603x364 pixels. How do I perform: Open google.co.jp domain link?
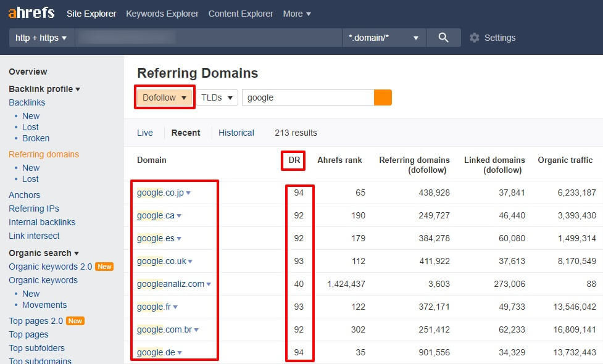(x=160, y=192)
